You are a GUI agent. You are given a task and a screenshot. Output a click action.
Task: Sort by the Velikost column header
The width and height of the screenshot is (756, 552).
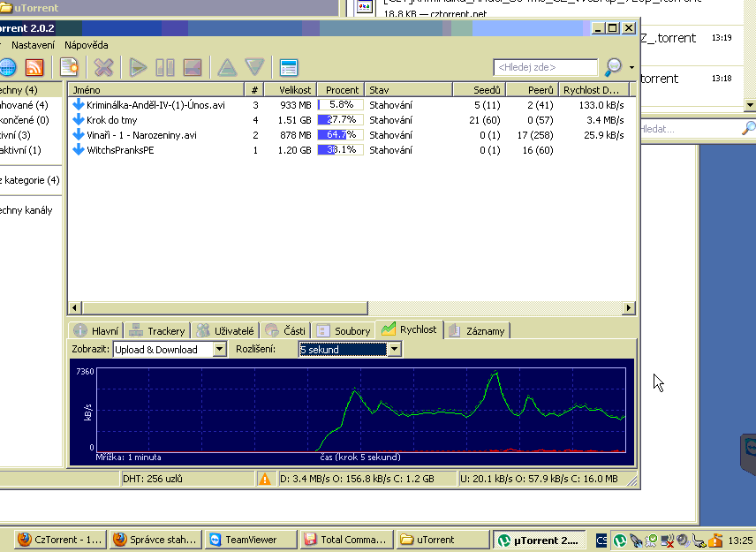coord(291,90)
